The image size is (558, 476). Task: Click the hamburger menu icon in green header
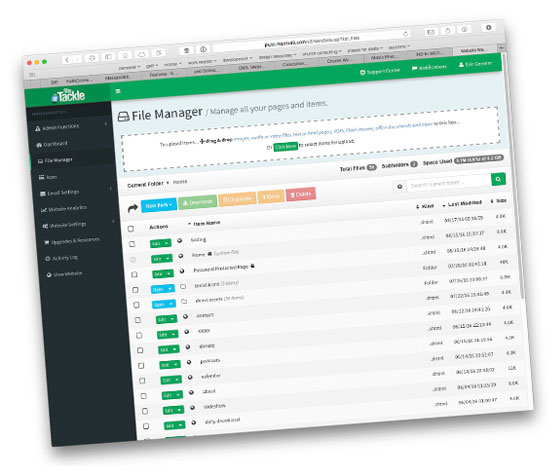(118, 91)
